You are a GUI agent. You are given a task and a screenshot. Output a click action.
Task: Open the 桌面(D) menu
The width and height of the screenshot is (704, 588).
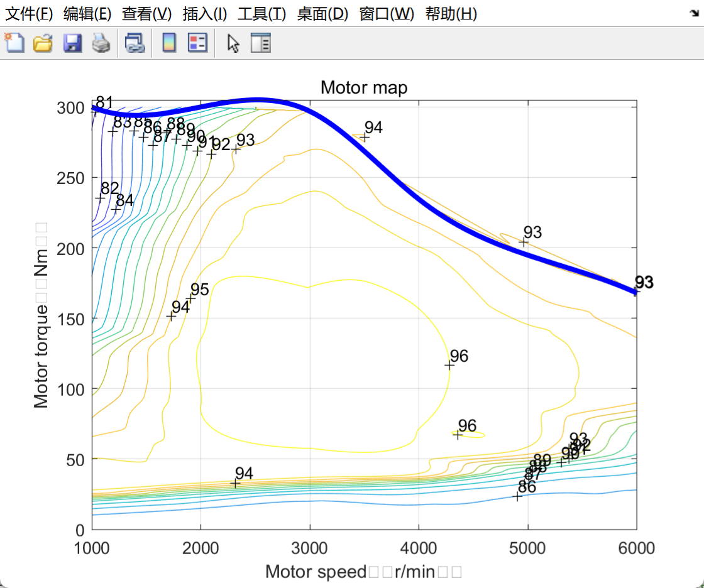[322, 14]
